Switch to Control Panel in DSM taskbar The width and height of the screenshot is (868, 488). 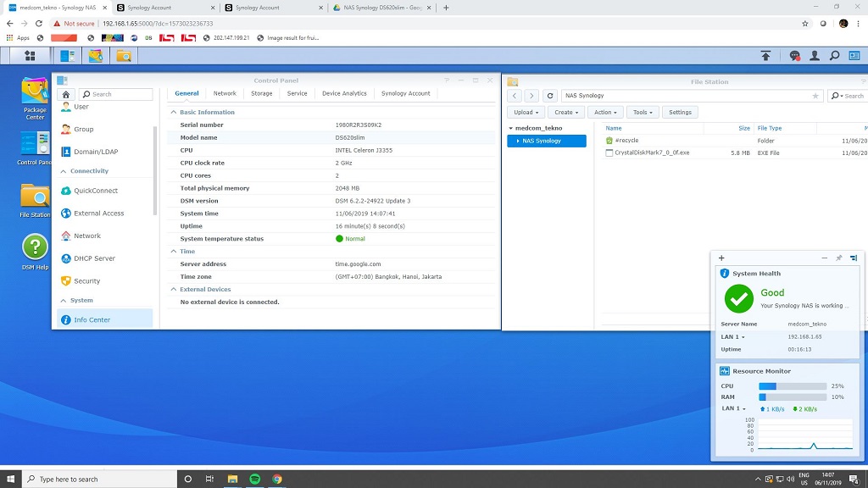click(x=68, y=55)
